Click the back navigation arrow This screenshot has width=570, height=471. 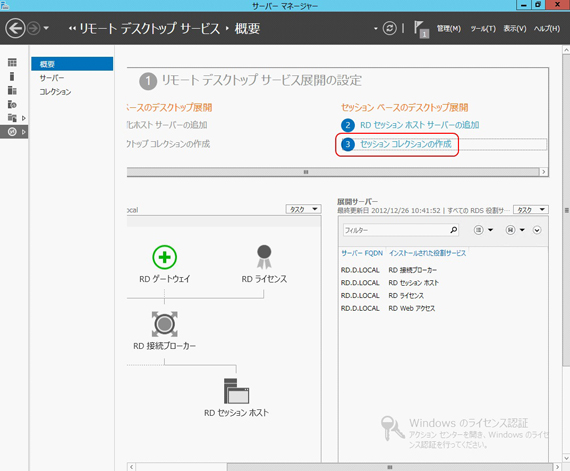tap(15, 28)
